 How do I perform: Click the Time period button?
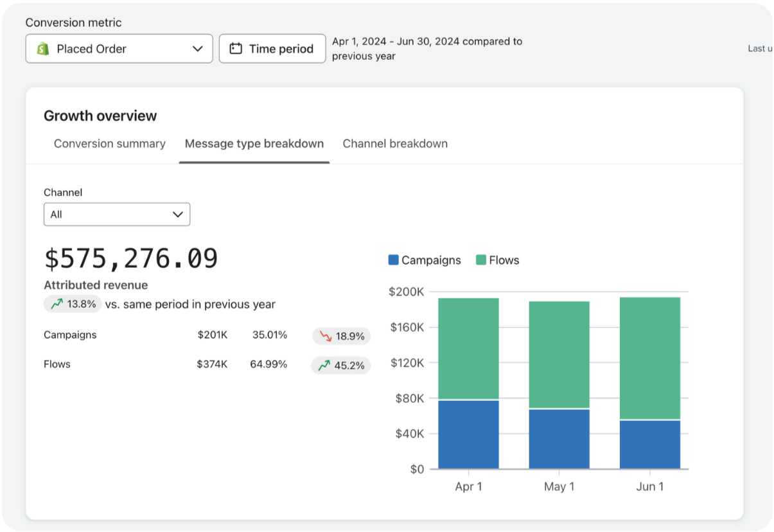point(272,49)
